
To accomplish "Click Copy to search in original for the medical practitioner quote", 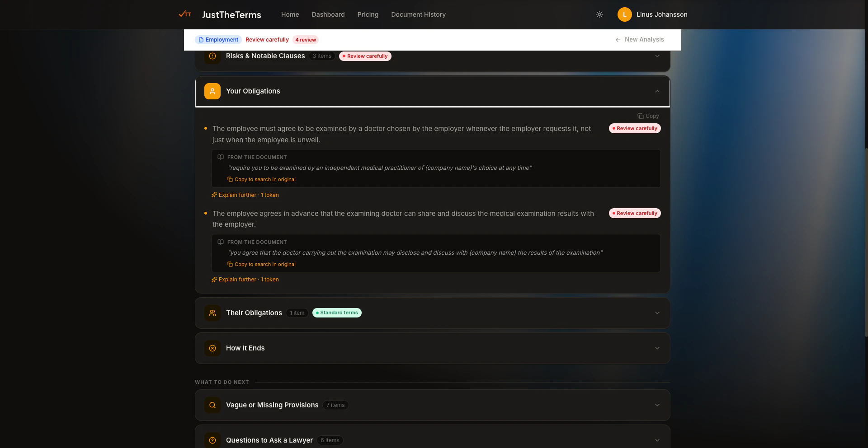I will 262,179.
